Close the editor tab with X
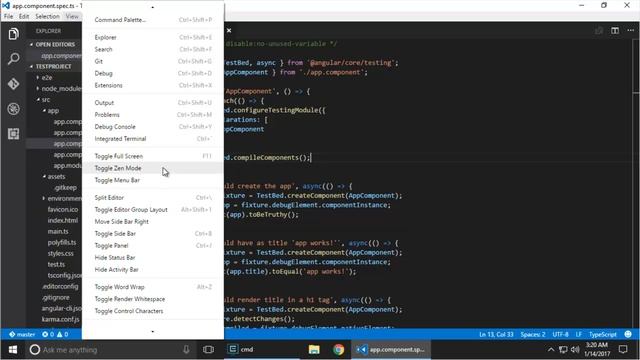Image resolution: width=640 pixels, height=360 pixels. (x=229, y=31)
